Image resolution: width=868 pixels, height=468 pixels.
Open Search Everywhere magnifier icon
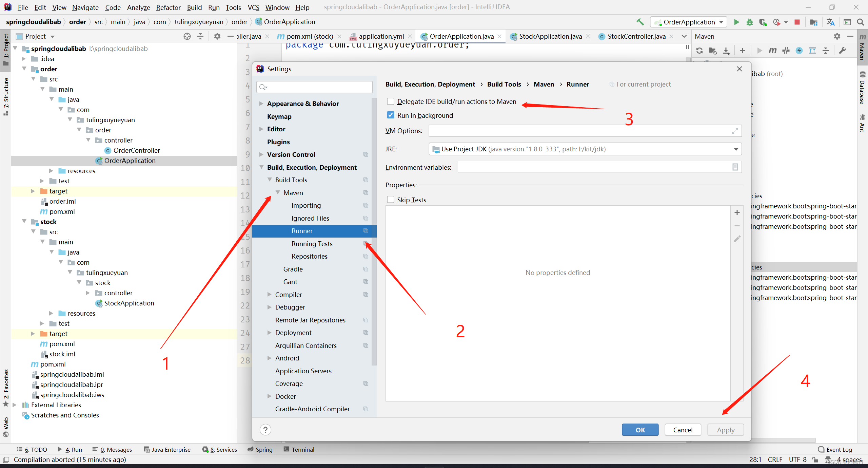point(860,22)
